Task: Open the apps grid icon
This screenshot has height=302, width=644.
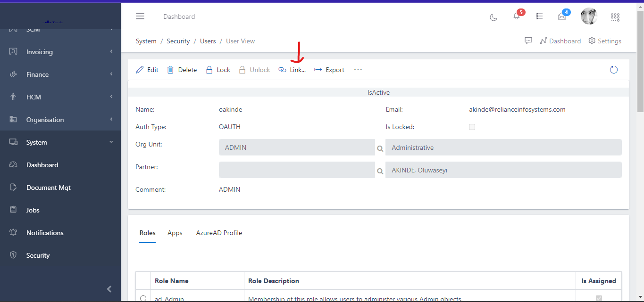Action: coord(615,17)
